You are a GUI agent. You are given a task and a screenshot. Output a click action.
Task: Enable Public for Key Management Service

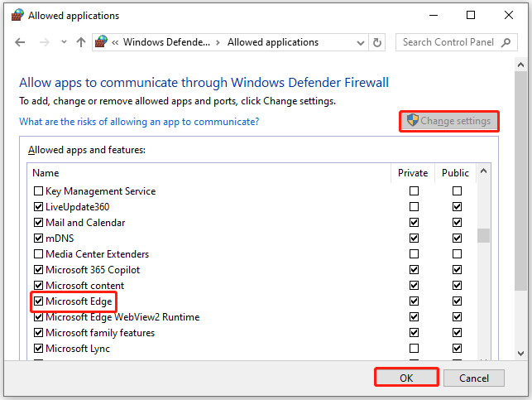[x=457, y=190]
